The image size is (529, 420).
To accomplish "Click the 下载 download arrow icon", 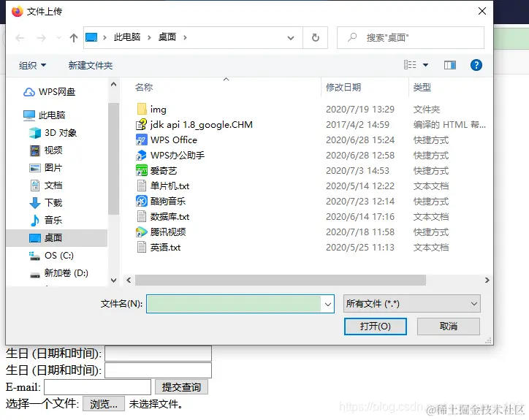I will [35, 203].
